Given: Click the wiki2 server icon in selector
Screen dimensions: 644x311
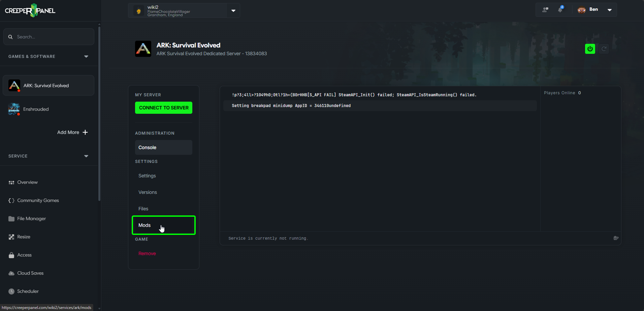Looking at the screenshot, I should 139,11.
